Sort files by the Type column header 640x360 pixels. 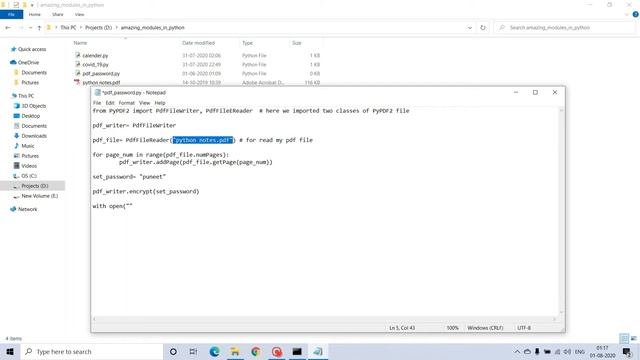click(x=247, y=43)
